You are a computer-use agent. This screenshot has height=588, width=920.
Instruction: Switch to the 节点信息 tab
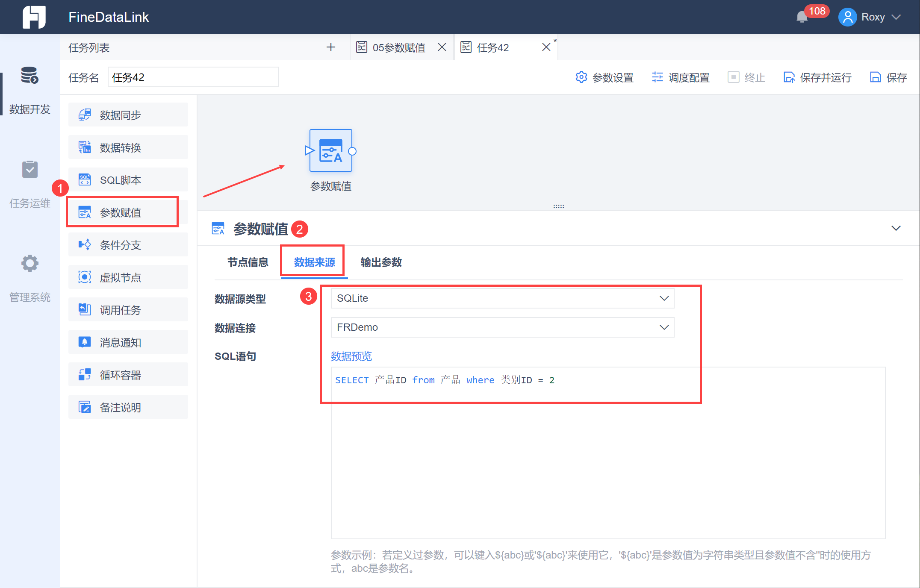point(248,262)
